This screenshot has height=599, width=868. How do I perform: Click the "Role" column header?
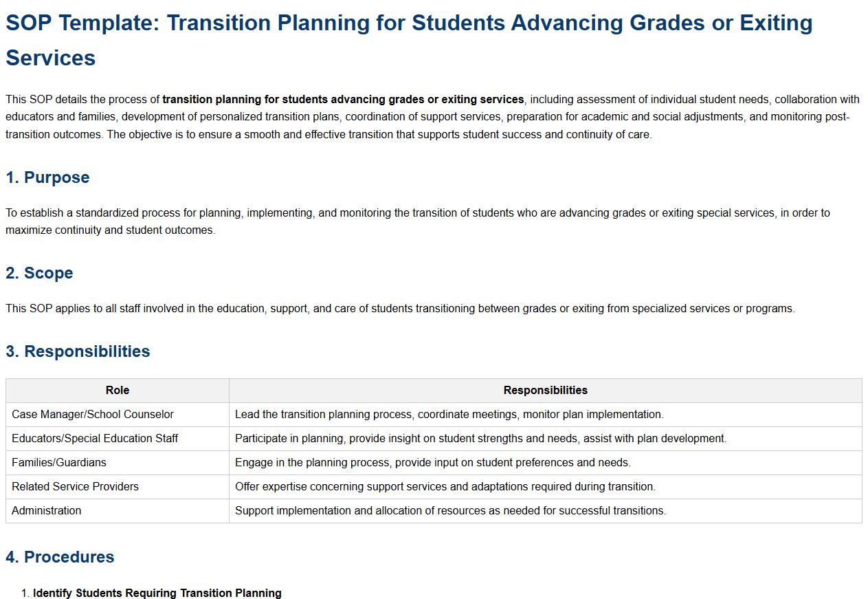(x=118, y=391)
